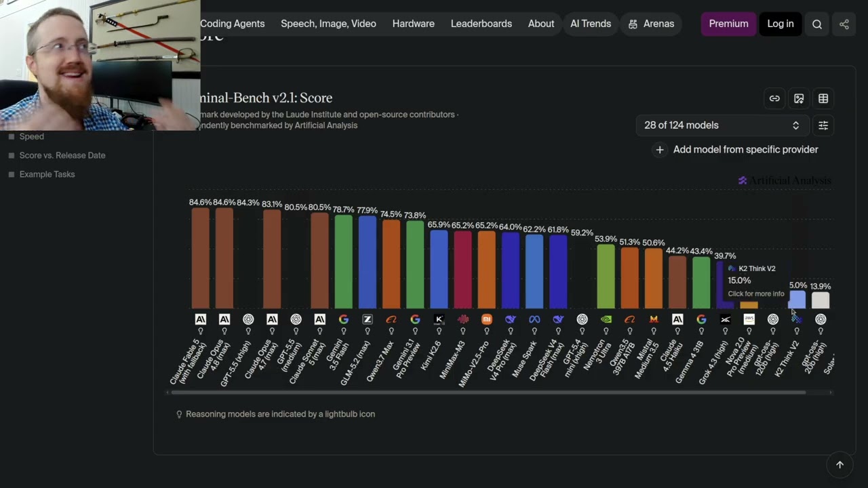This screenshot has height=488, width=868.
Task: Open the Hardware navigation menu
Action: point(414,24)
